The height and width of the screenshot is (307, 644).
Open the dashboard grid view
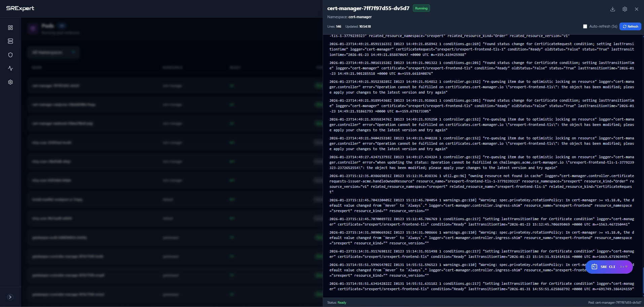(x=10, y=28)
